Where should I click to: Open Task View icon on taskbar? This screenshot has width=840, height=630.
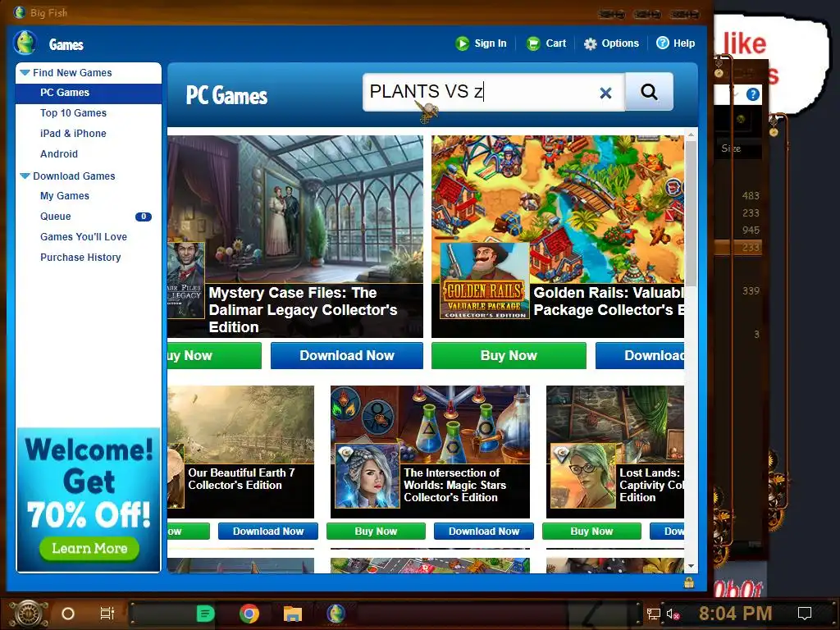click(107, 614)
